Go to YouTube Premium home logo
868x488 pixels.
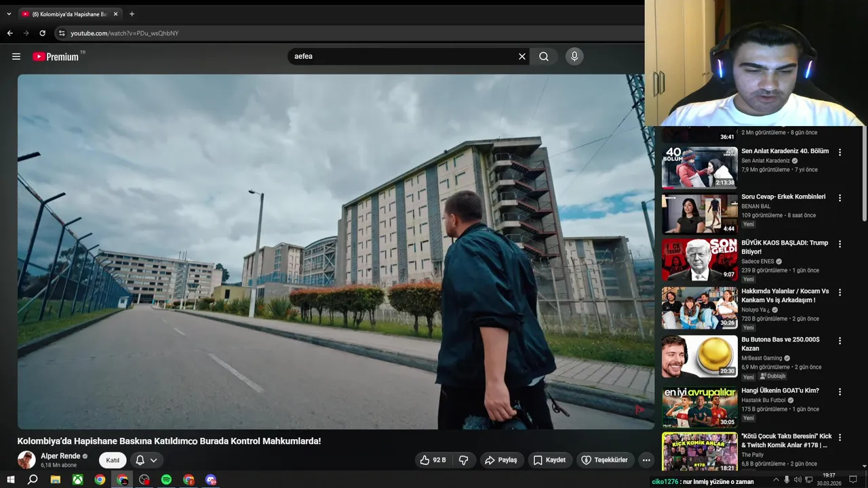(x=56, y=57)
